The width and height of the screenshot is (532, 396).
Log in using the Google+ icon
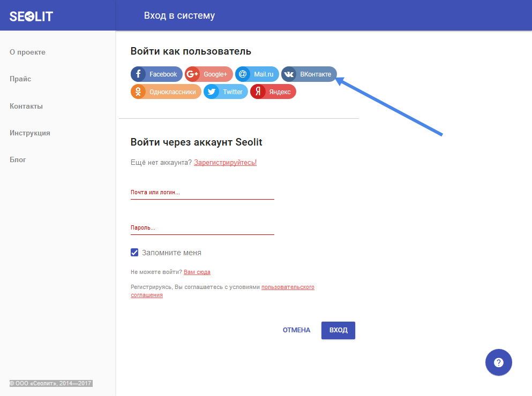tap(192, 74)
